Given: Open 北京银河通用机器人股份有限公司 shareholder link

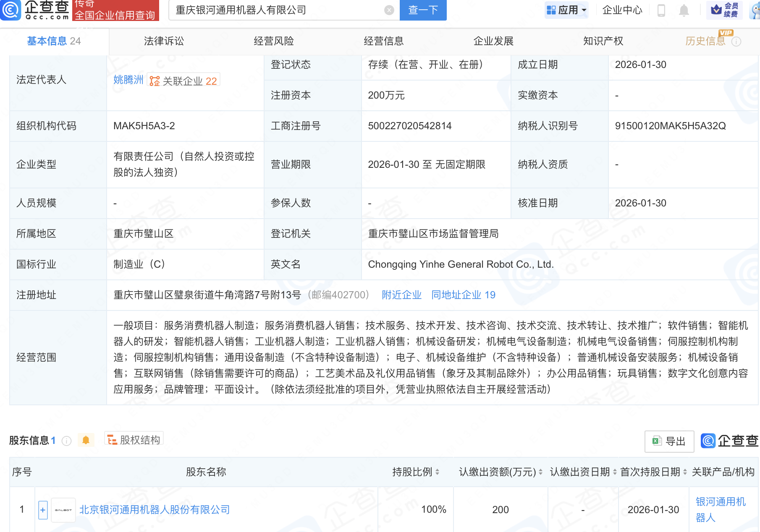Looking at the screenshot, I should pyautogui.click(x=155, y=510).
